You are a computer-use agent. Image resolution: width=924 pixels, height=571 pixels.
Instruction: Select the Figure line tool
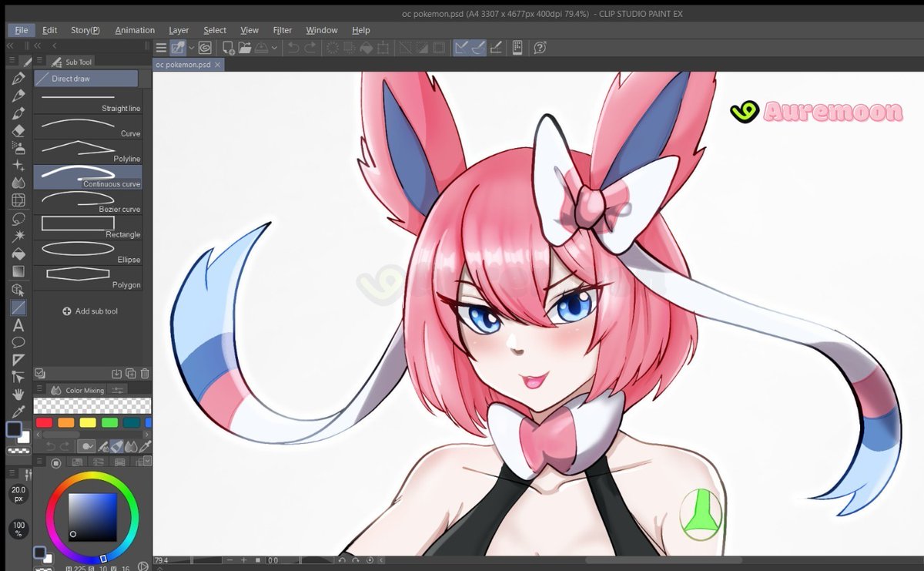(18, 307)
